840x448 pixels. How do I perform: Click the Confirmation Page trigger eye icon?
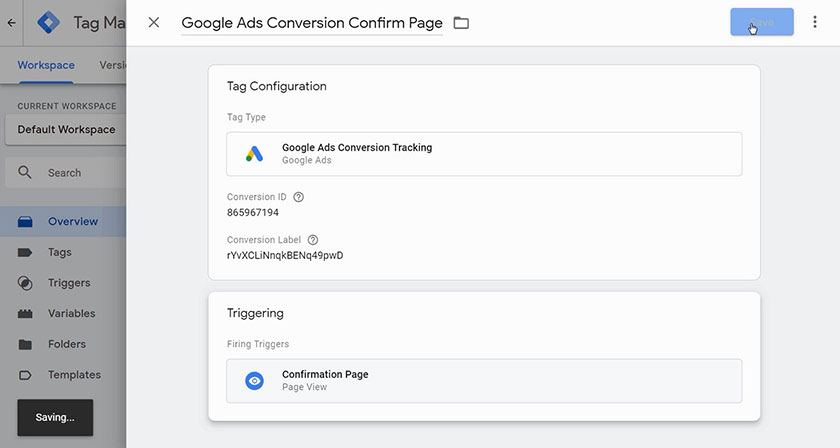point(255,381)
